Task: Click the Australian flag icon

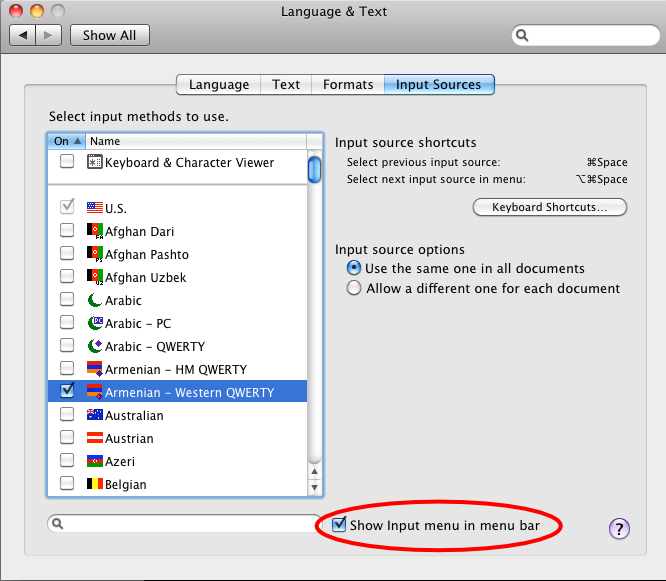Action: 95,415
